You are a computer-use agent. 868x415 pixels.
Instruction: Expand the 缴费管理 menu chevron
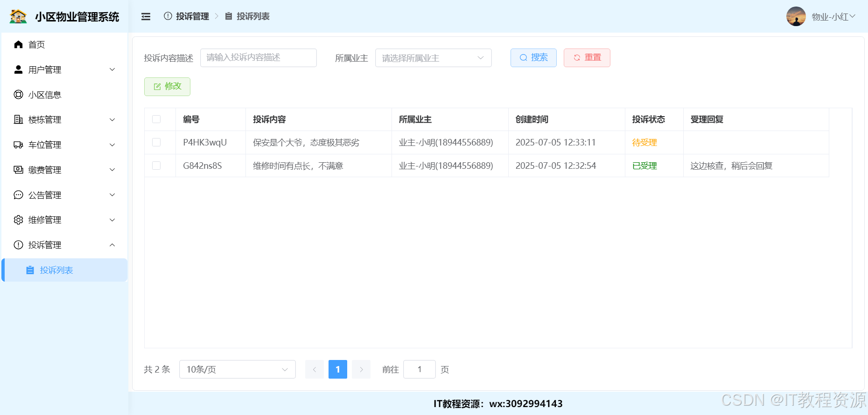[x=112, y=170]
